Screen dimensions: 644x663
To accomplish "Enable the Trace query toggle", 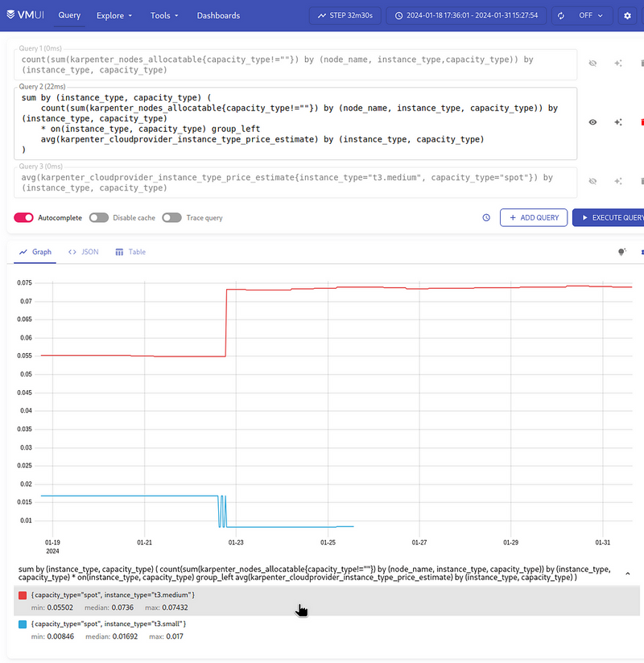I will [171, 217].
